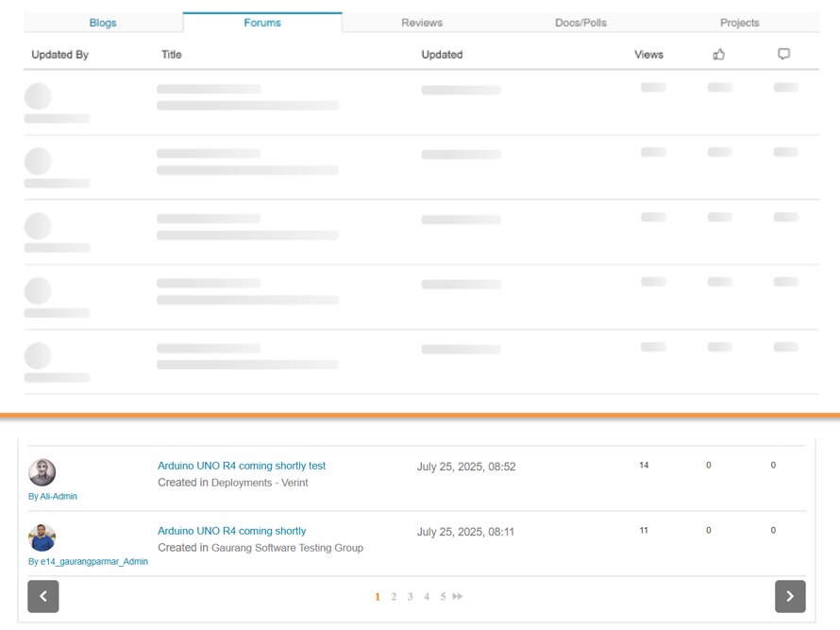Screen dimensions: 840x630
Task: Click the date July 25, 2025, 08:52
Action: [466, 467]
